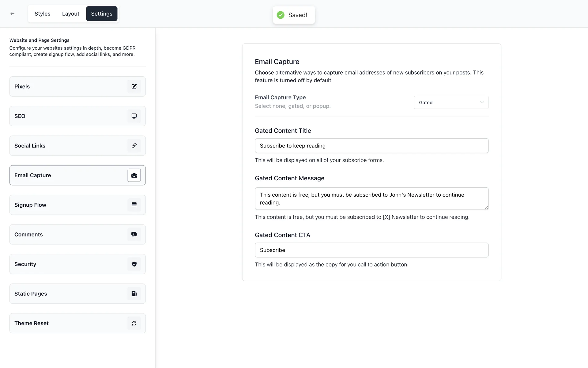Screen dimensions: 588x368
Task: Click the Social Links chain icon
Action: (x=134, y=146)
